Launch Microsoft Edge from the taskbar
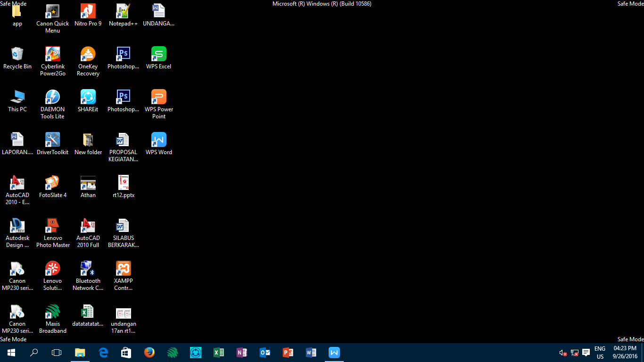 click(103, 353)
